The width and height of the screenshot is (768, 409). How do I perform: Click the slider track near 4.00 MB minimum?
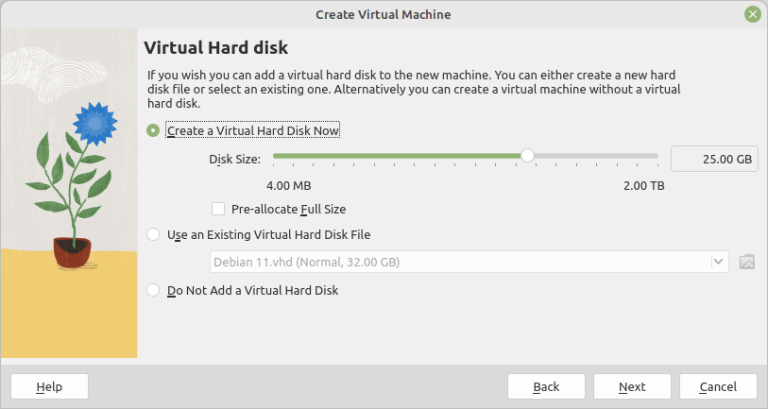click(x=282, y=155)
